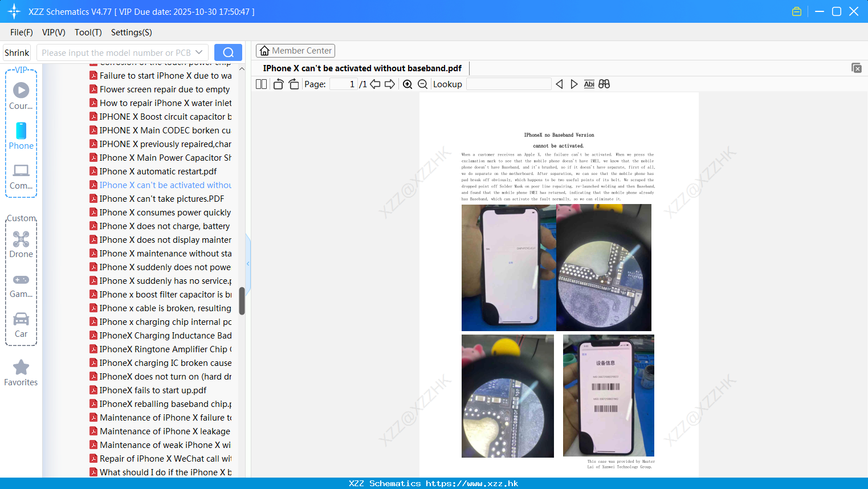This screenshot has height=489, width=868.
Task: Open the Courses sidebar icon
Action: click(x=21, y=96)
